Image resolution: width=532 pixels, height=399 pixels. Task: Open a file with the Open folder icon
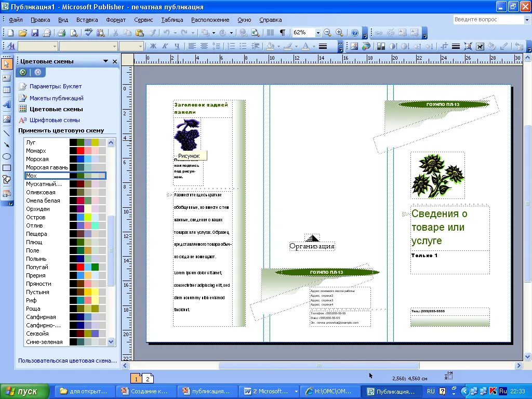(23, 33)
